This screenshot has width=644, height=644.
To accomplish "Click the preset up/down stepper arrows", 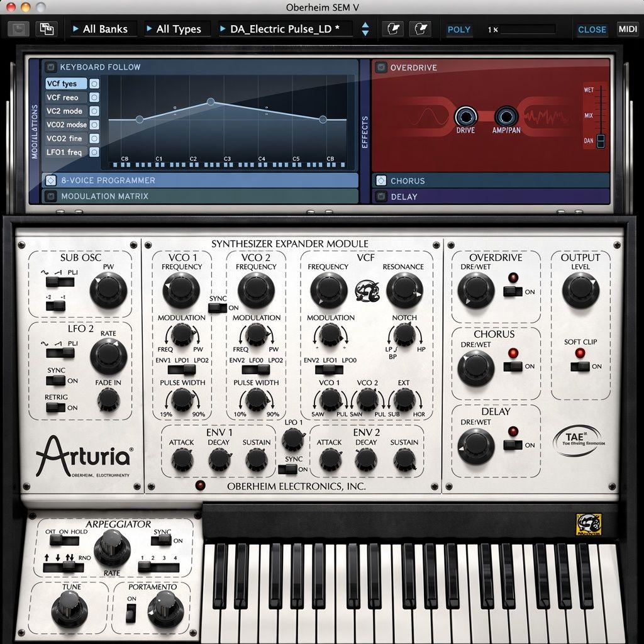I will (x=365, y=29).
